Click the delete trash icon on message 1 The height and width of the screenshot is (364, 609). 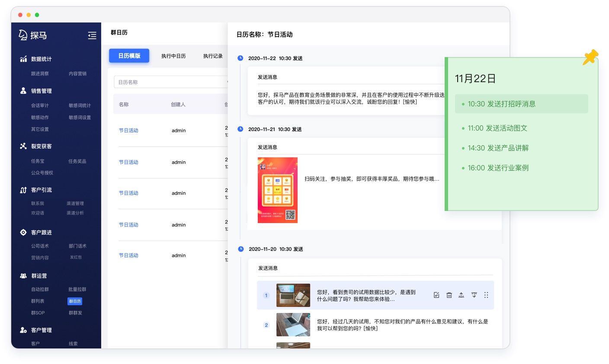(x=449, y=295)
